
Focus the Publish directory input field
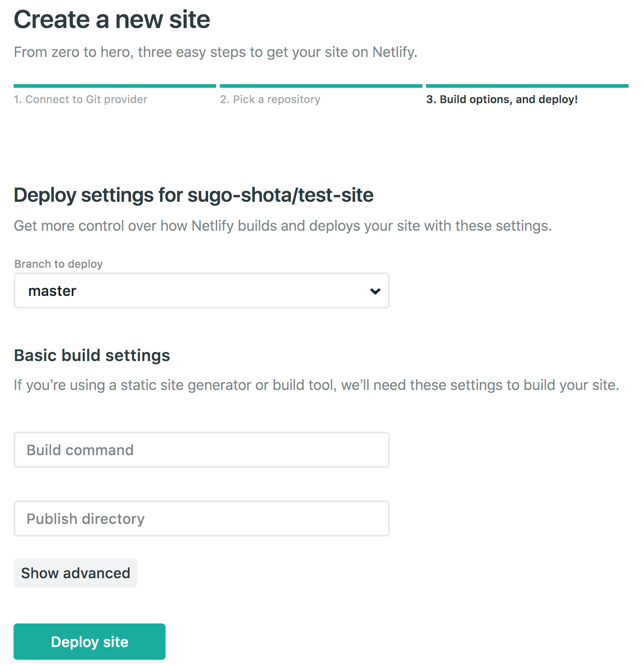pos(202,519)
